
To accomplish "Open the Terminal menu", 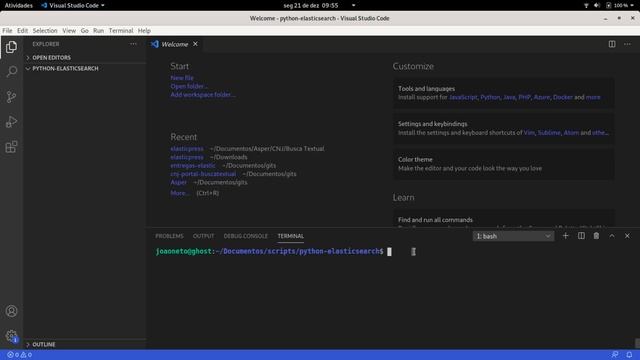I will coord(121,31).
